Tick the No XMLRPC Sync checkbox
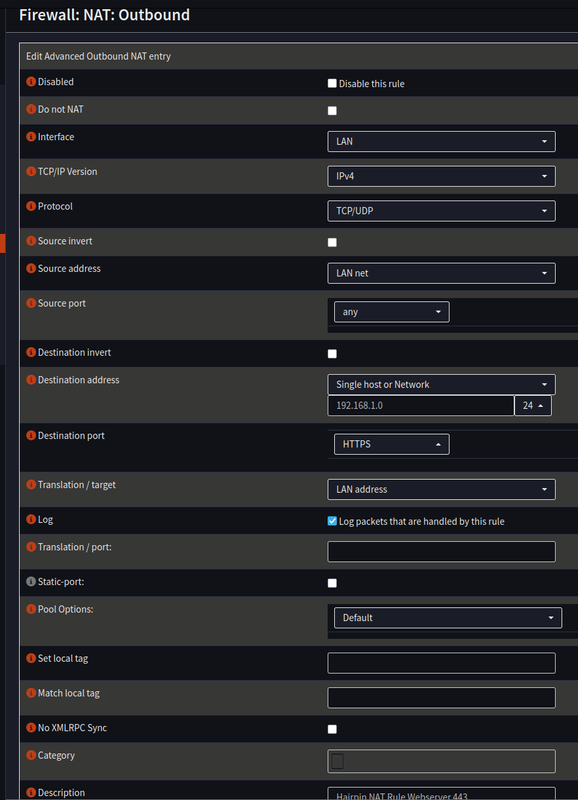 (332, 729)
